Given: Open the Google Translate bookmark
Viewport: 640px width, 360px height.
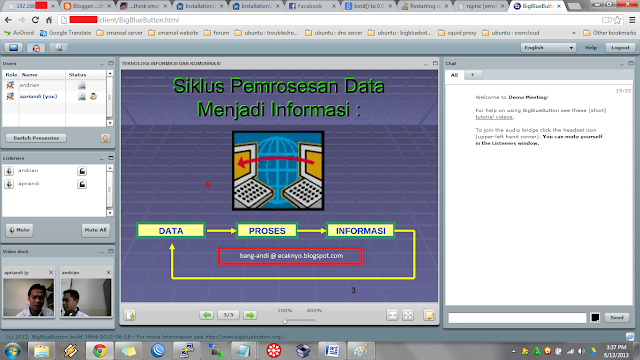Looking at the screenshot, I should pyautogui.click(x=65, y=33).
